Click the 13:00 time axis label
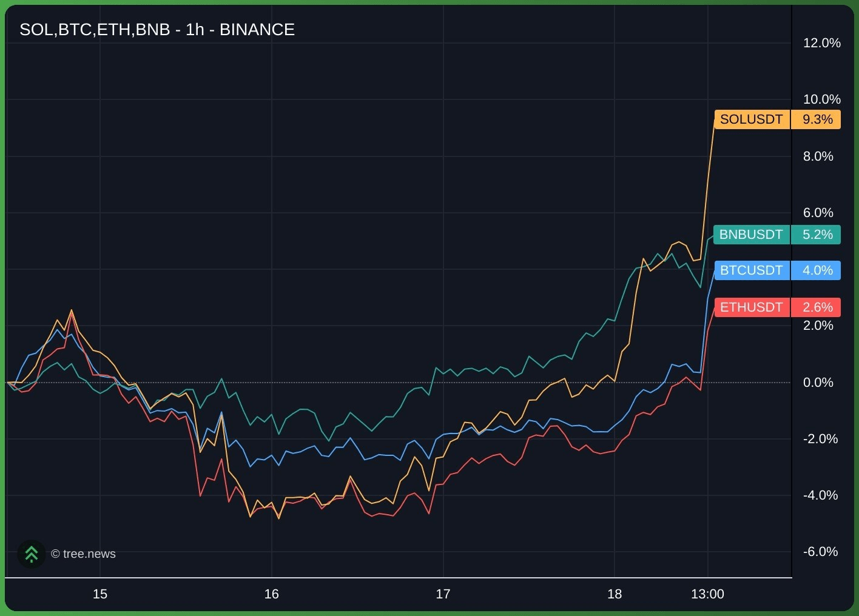 [707, 594]
